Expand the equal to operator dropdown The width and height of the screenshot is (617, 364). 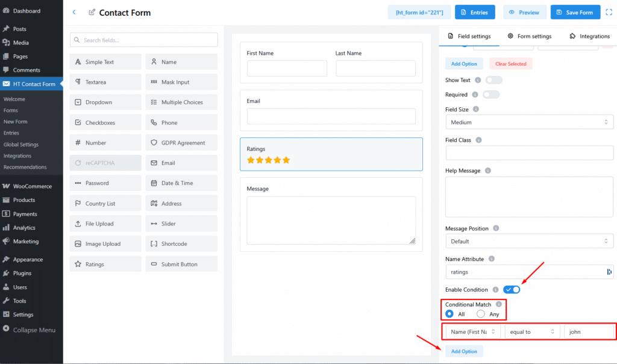pos(532,331)
